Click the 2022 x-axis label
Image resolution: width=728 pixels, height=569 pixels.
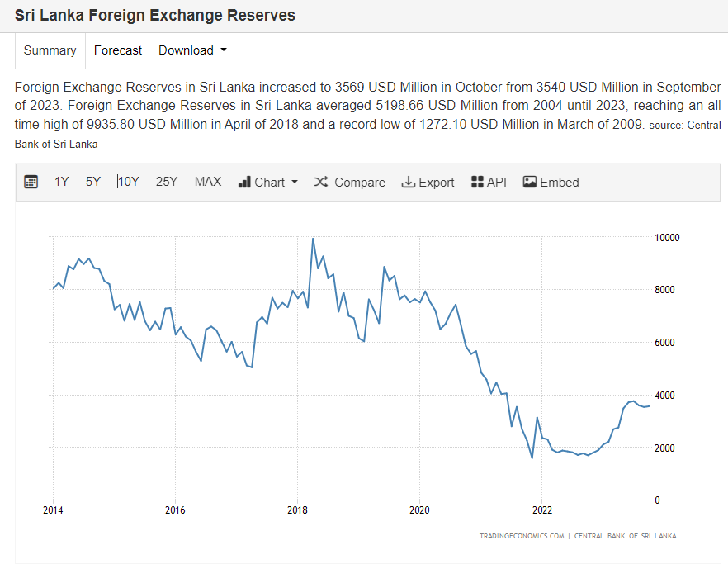pos(541,510)
